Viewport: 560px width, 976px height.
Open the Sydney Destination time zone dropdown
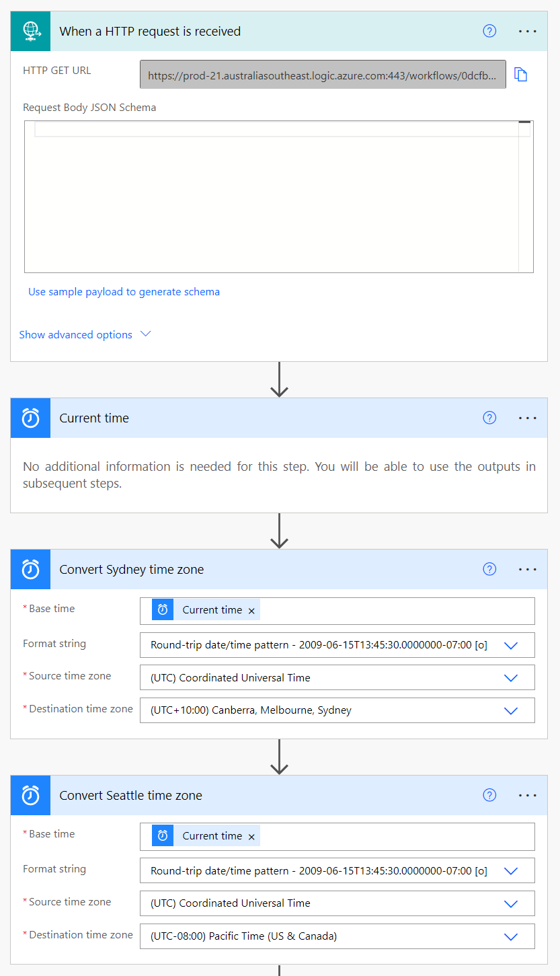click(511, 710)
